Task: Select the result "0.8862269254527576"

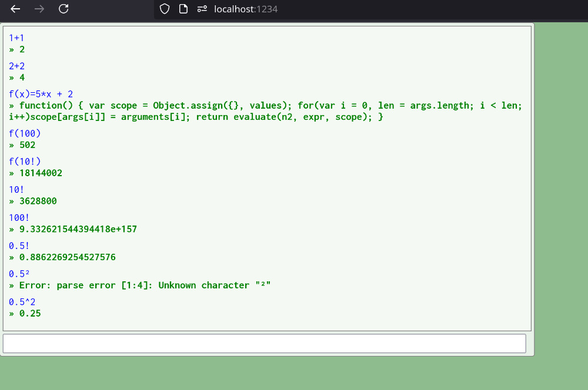Action: click(68, 257)
